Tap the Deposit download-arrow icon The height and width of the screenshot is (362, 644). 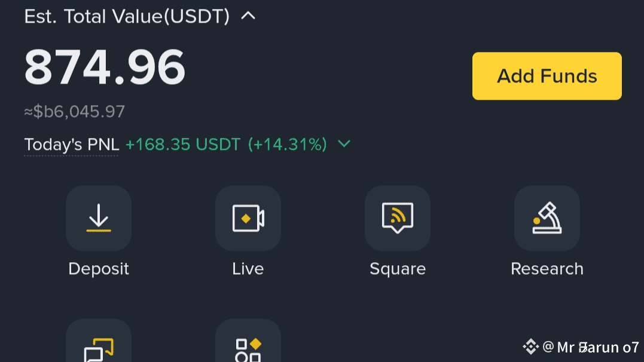click(x=99, y=219)
